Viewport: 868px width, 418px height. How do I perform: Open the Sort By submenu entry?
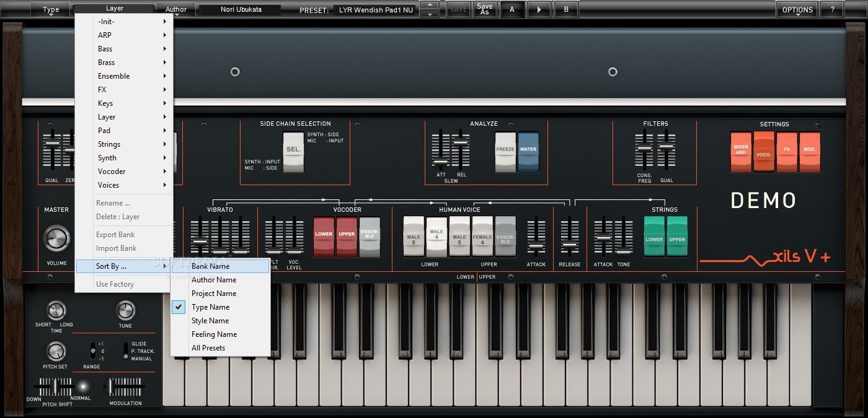124,266
